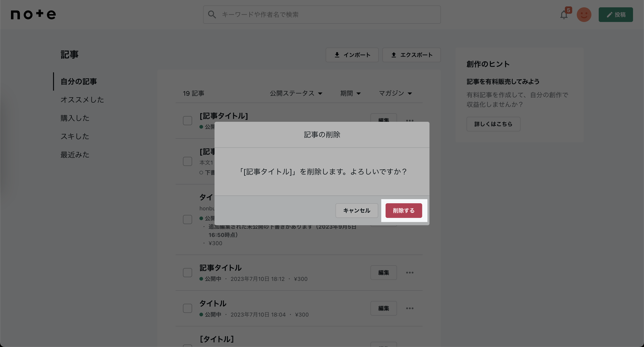This screenshot has width=644, height=347.
Task: Click the 記事の削除 dialog title
Action: coord(322,135)
